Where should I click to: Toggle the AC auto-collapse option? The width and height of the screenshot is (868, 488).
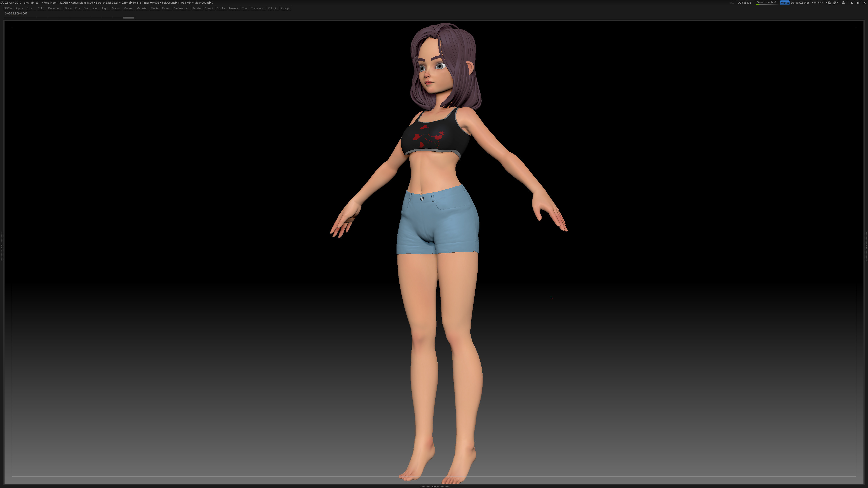point(732,3)
